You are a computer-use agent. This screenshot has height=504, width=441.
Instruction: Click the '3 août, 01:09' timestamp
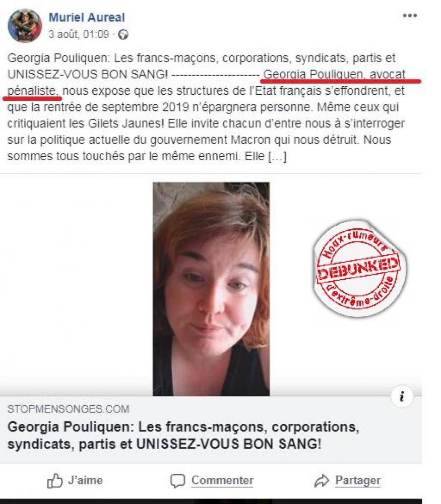pos(79,34)
